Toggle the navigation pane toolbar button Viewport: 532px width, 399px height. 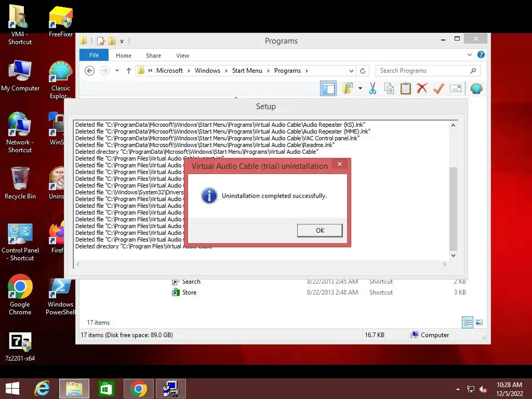[x=328, y=88]
